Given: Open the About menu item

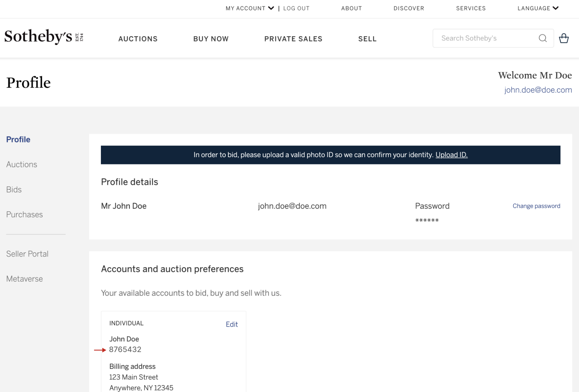Looking at the screenshot, I should (x=351, y=8).
